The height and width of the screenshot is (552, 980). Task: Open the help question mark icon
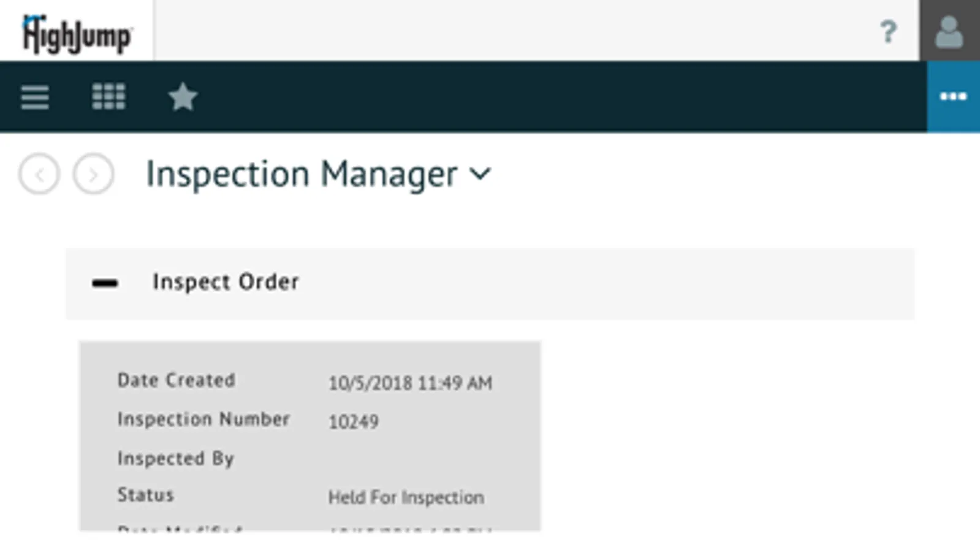pyautogui.click(x=888, y=32)
